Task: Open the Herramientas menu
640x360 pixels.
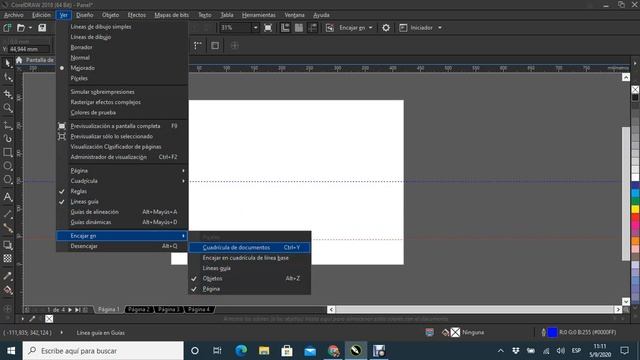Action: tap(259, 15)
